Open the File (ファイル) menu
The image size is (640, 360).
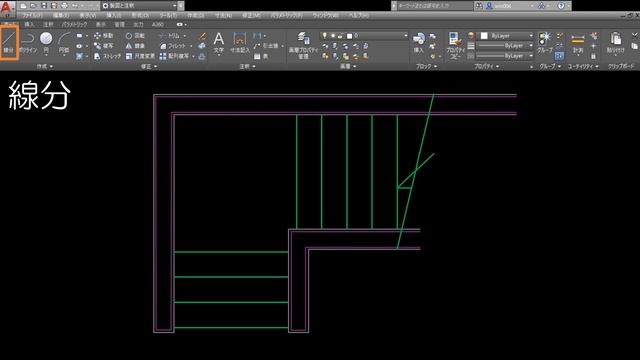point(33,15)
